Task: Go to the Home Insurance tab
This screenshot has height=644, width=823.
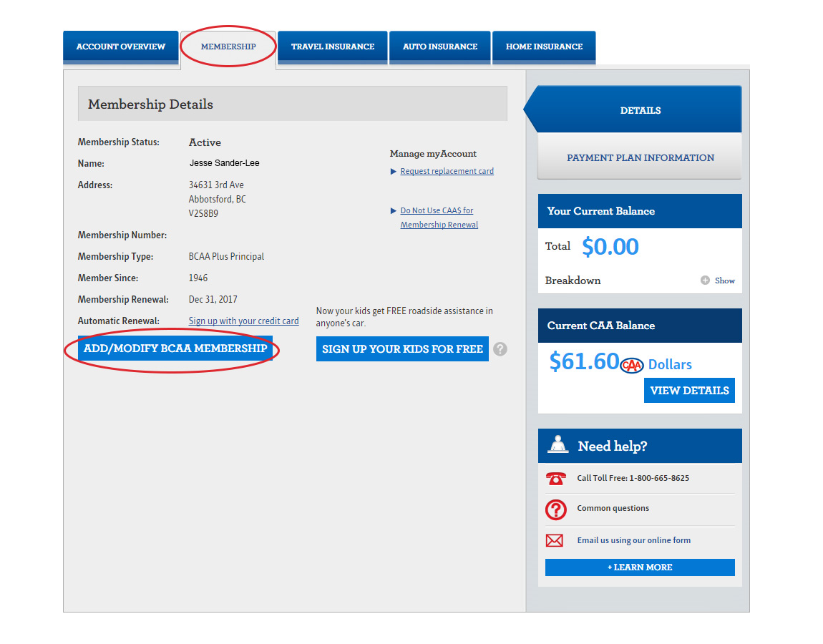Action: [x=544, y=47]
